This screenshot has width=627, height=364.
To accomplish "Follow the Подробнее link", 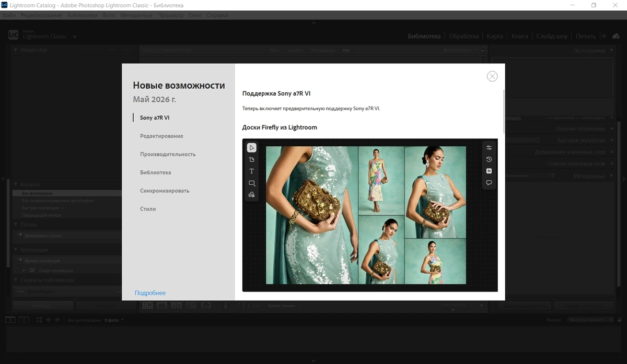I will point(150,293).
